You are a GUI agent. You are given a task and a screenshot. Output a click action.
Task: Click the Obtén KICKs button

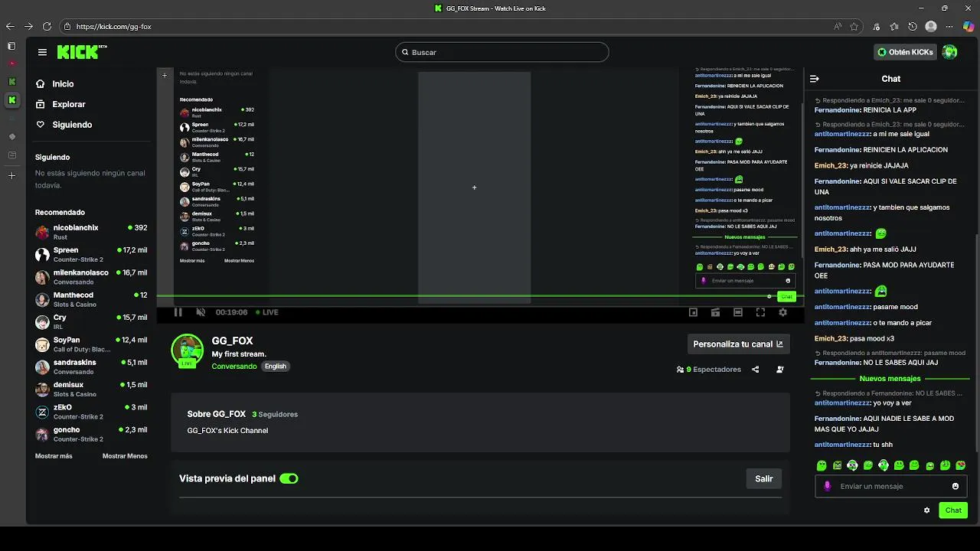click(x=906, y=52)
